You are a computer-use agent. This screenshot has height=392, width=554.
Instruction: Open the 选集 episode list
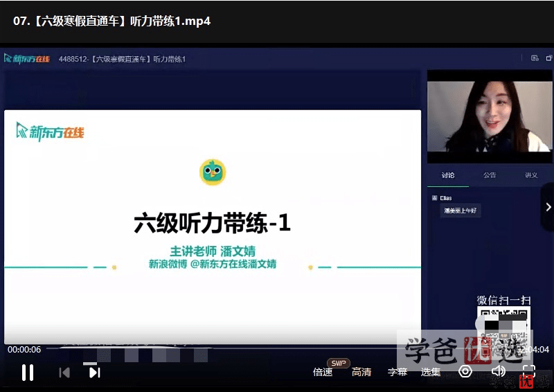[x=431, y=372]
